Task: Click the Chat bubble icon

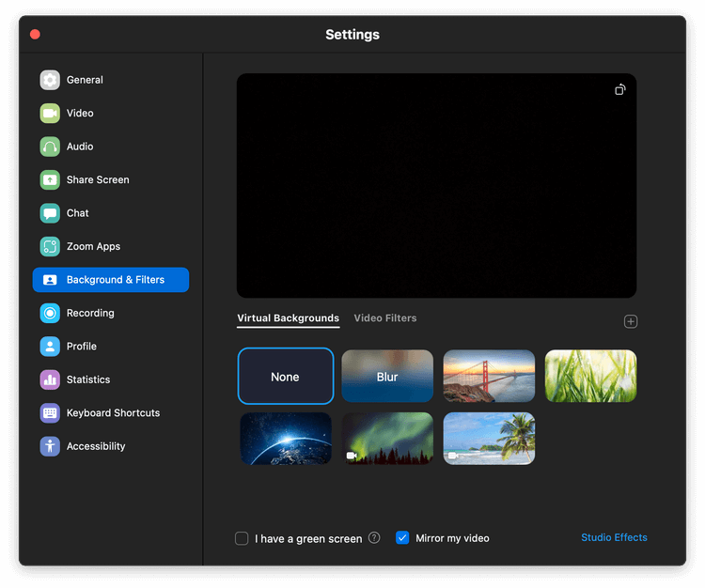Action: point(50,213)
